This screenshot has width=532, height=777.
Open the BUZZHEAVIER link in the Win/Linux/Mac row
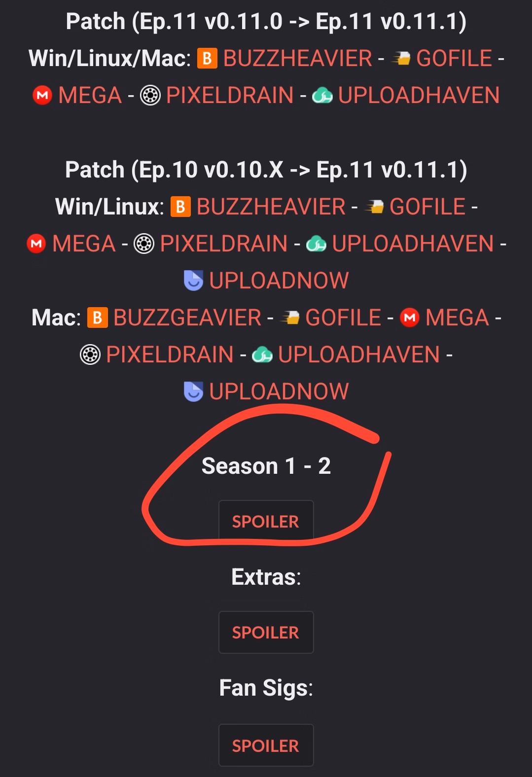tap(298, 59)
